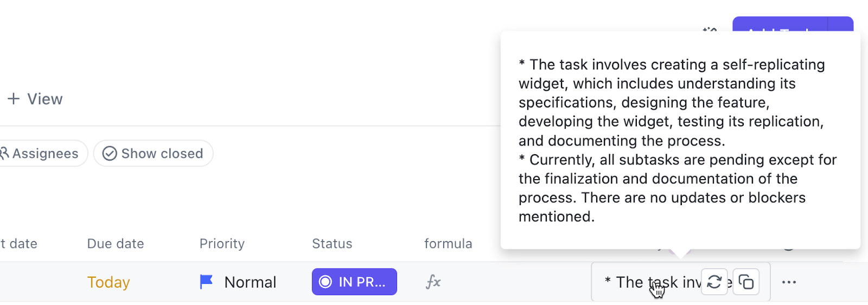Click the fx formula icon in row
Viewport: 868px width, 305px height.
(x=433, y=282)
